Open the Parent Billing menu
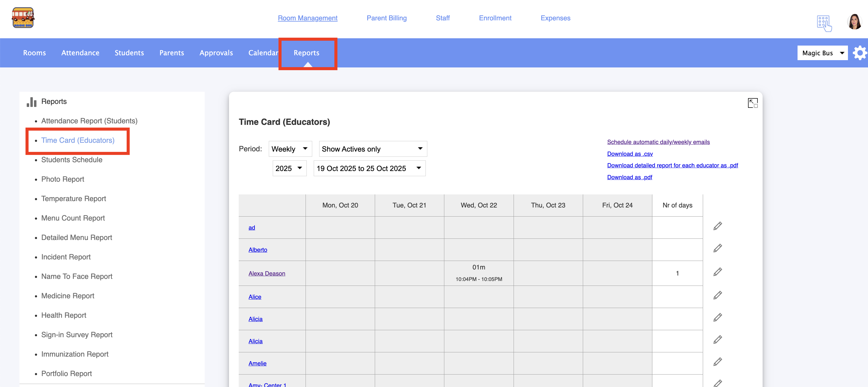The height and width of the screenshot is (387, 868). 386,18
